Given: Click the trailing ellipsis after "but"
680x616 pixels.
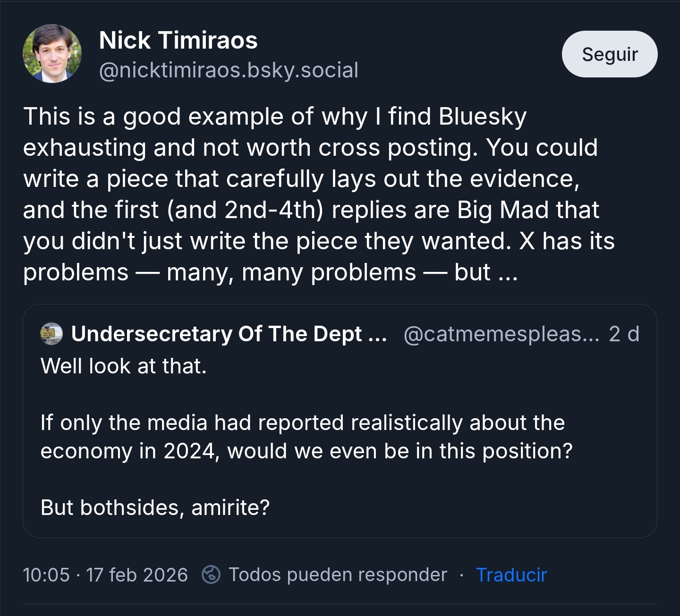Looking at the screenshot, I should point(508,273).
